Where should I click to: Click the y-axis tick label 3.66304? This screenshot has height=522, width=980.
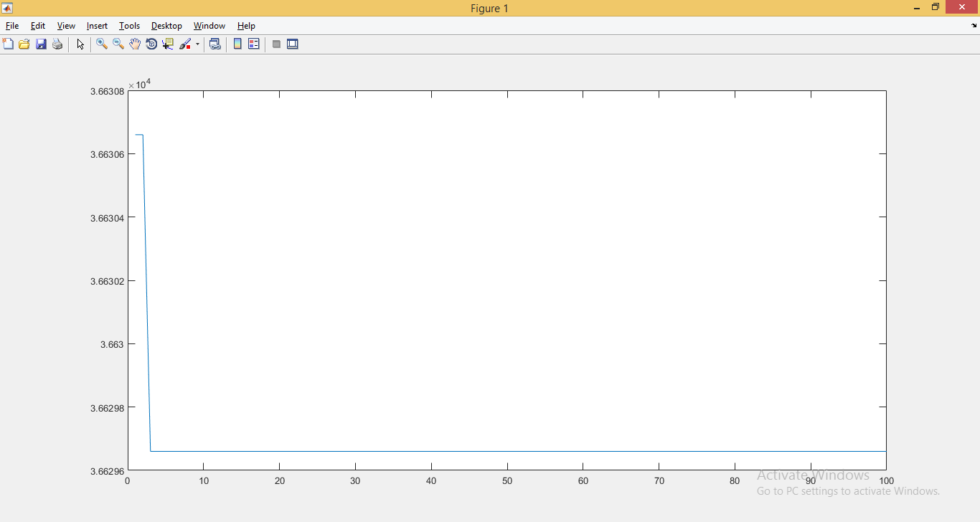click(106, 218)
